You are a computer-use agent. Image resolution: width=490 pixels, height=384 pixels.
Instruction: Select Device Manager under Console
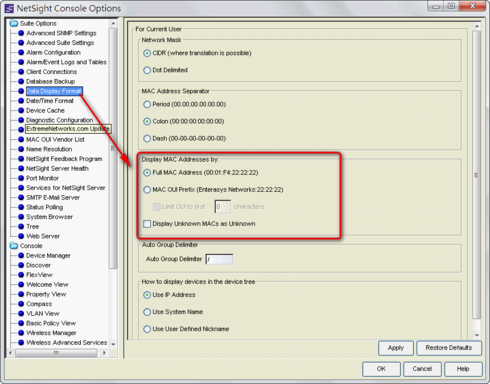coord(48,256)
